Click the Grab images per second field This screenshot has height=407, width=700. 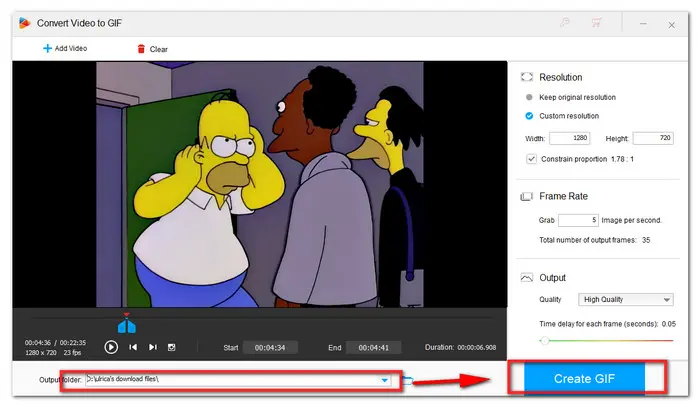pos(578,220)
